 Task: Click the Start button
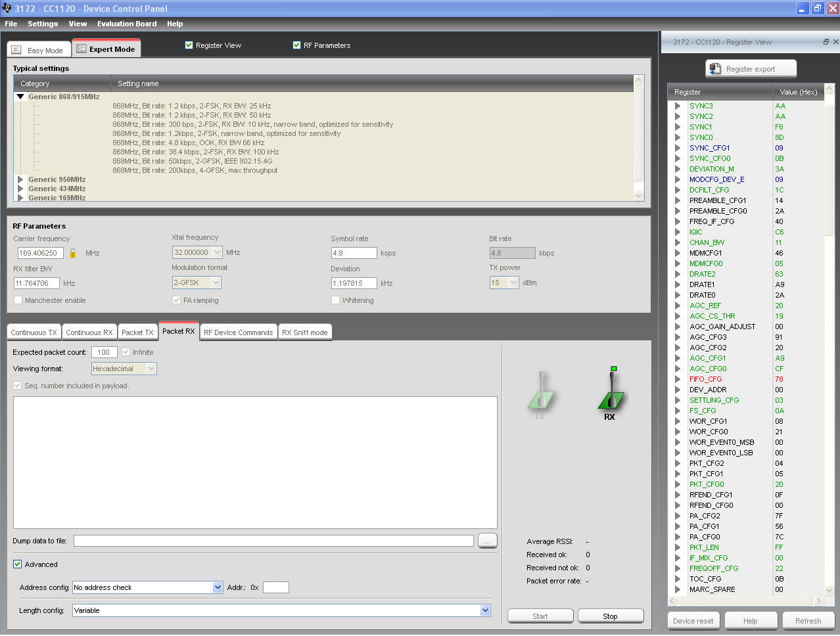pos(540,616)
